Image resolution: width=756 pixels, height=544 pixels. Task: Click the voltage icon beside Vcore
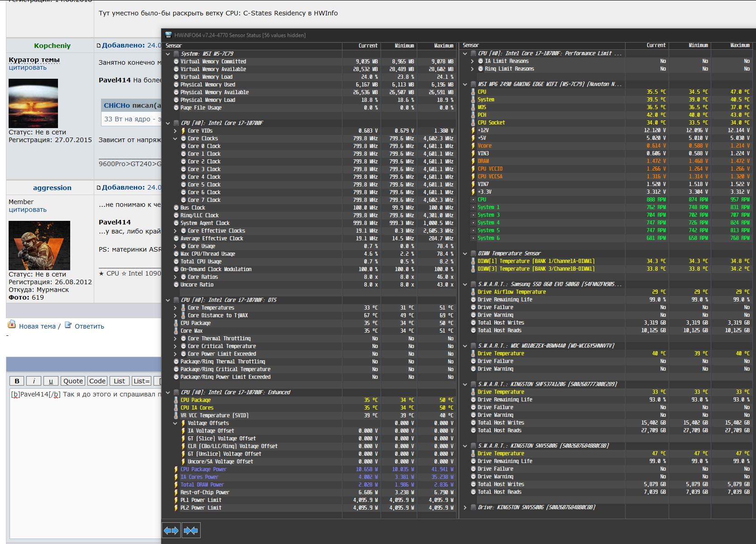[x=473, y=146]
